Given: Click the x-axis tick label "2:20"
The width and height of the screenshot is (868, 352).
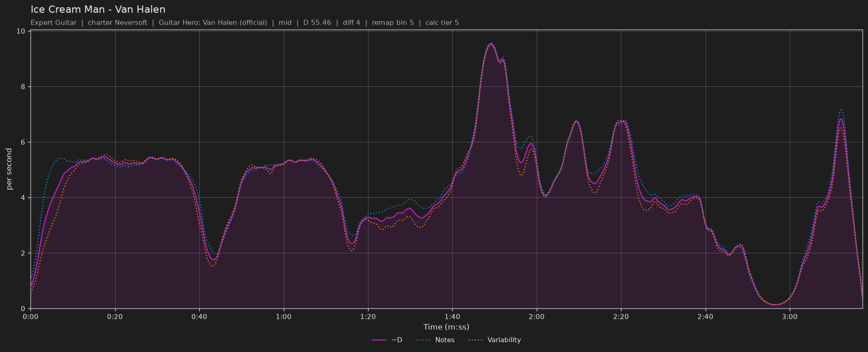Looking at the screenshot, I should 621,317.
